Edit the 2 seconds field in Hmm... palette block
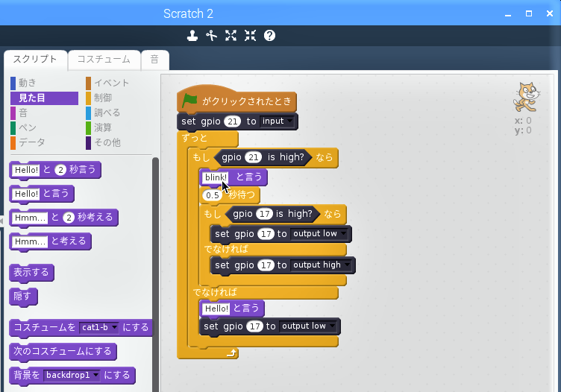 (x=69, y=218)
